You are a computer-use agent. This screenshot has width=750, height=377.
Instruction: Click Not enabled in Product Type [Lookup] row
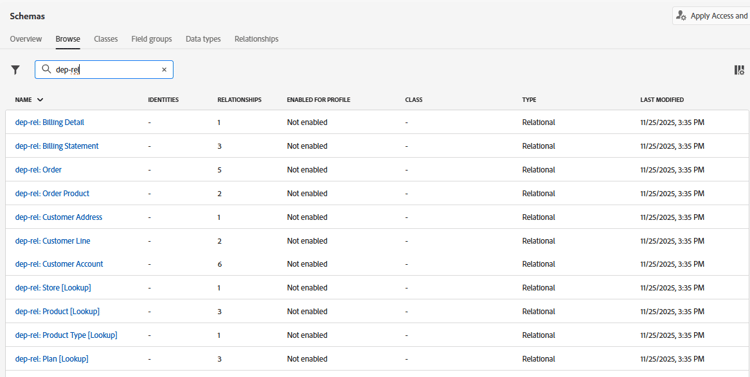(307, 335)
